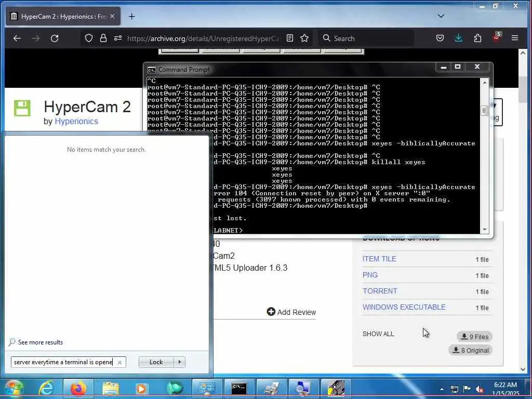Download the ITEM TILE file

[x=379, y=259]
